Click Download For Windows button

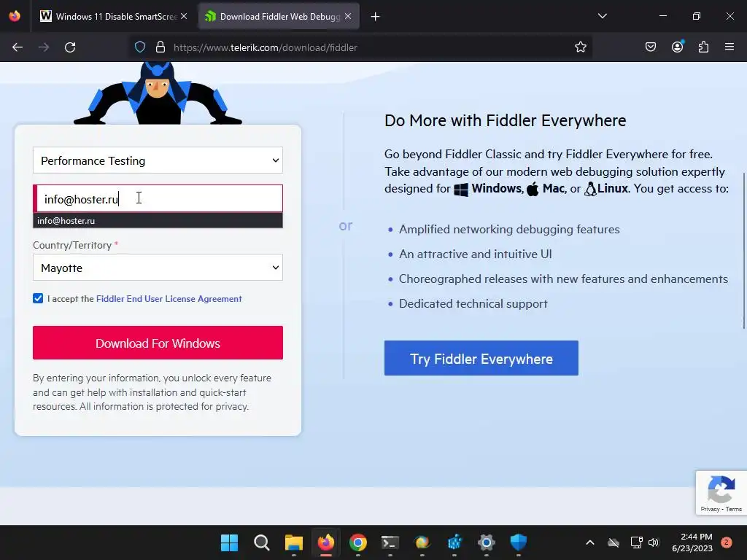[158, 343]
